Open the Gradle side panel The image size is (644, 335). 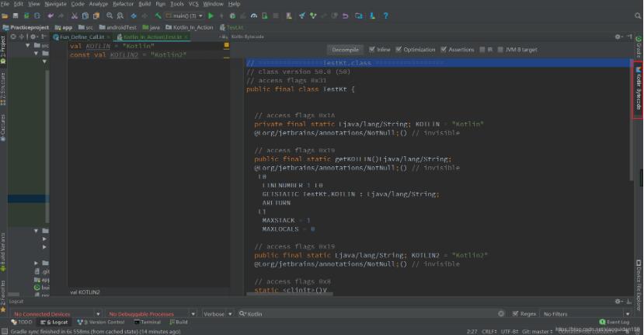[639, 47]
